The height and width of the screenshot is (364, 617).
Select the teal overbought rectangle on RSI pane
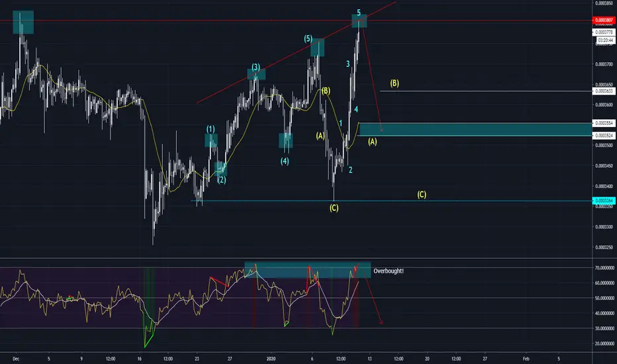(308, 270)
